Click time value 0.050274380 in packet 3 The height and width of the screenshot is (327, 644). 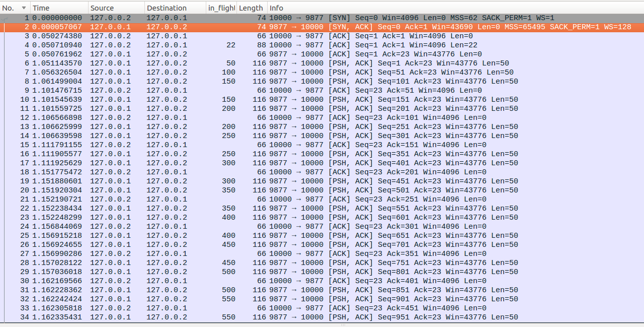[x=57, y=36]
